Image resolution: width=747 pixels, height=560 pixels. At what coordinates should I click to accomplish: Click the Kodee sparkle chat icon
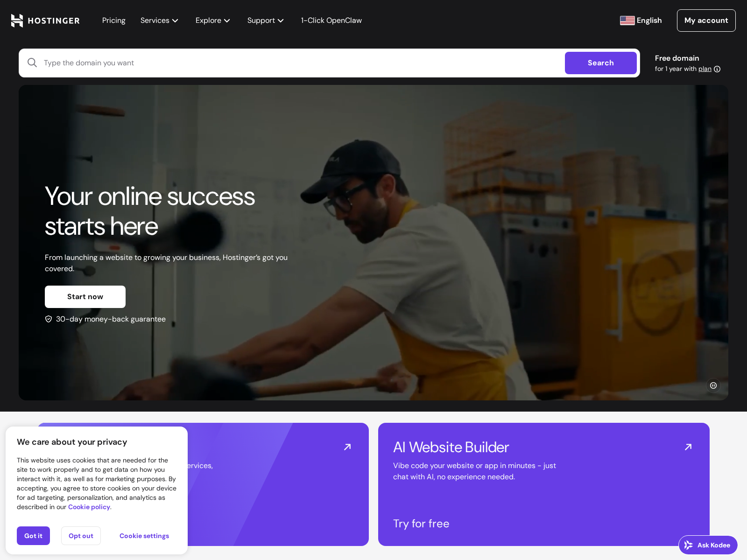tap(689, 545)
